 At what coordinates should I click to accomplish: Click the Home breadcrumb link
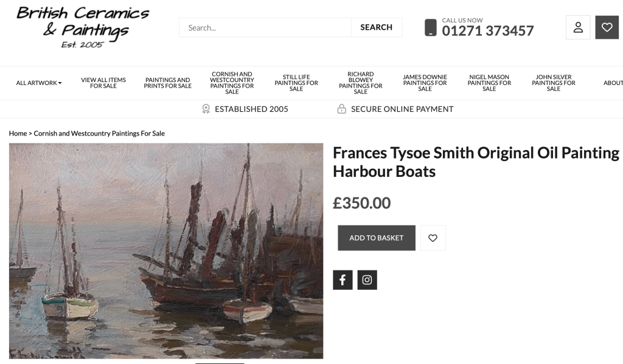coord(18,134)
